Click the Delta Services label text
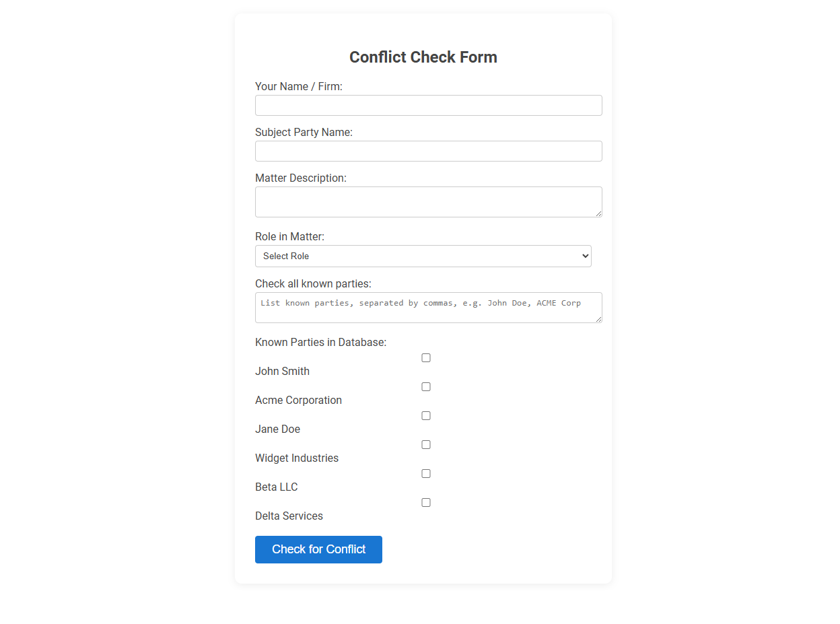Image resolution: width=840 pixels, height=624 pixels. (289, 516)
